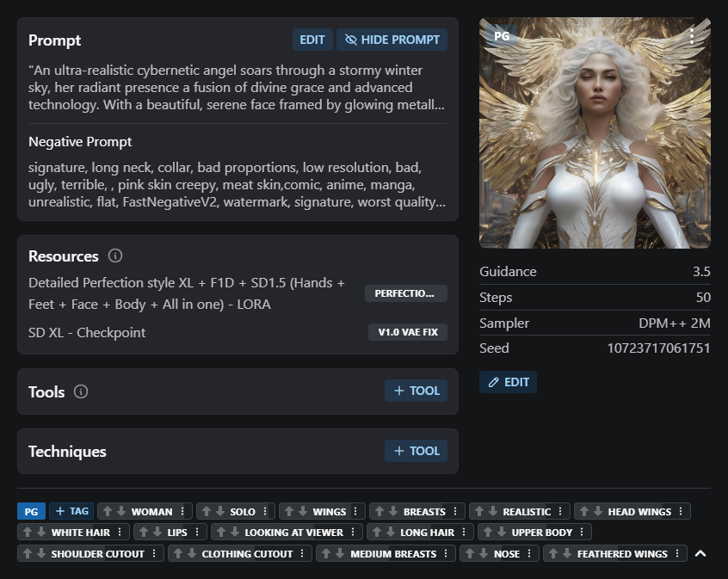
Task: Click the Negative Prompt heading
Action: (x=80, y=142)
